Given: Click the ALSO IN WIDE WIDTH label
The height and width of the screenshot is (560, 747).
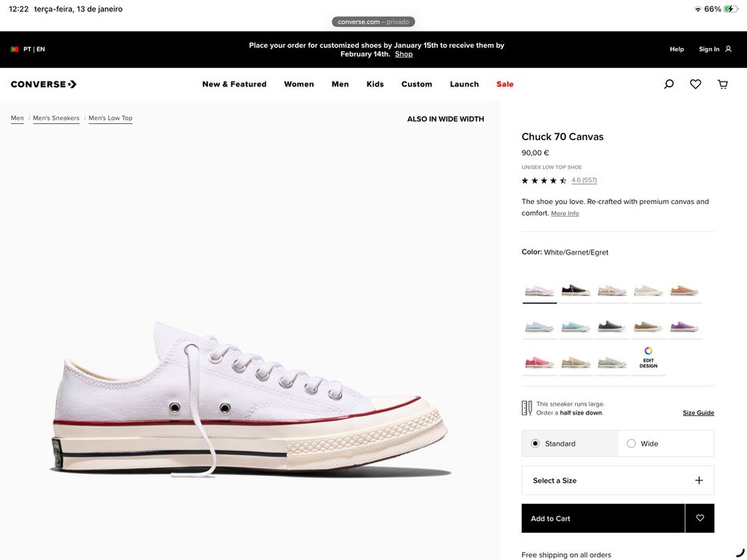Looking at the screenshot, I should click(x=445, y=119).
